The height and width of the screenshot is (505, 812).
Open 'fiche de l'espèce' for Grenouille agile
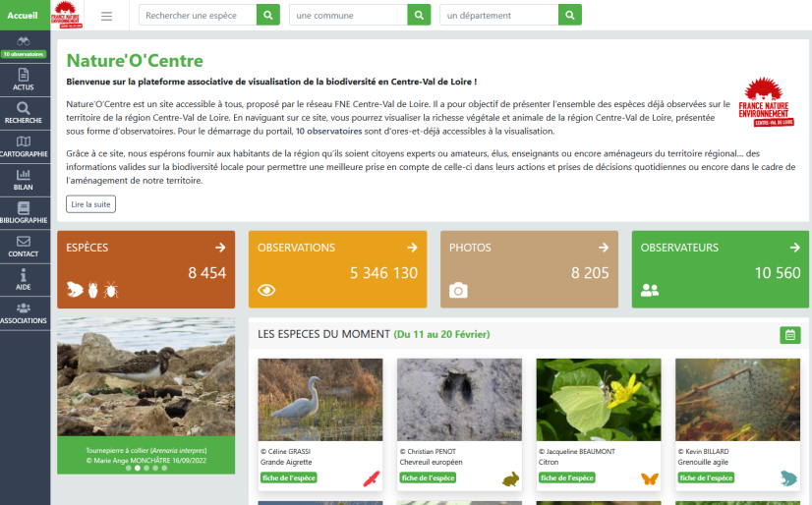coord(706,478)
